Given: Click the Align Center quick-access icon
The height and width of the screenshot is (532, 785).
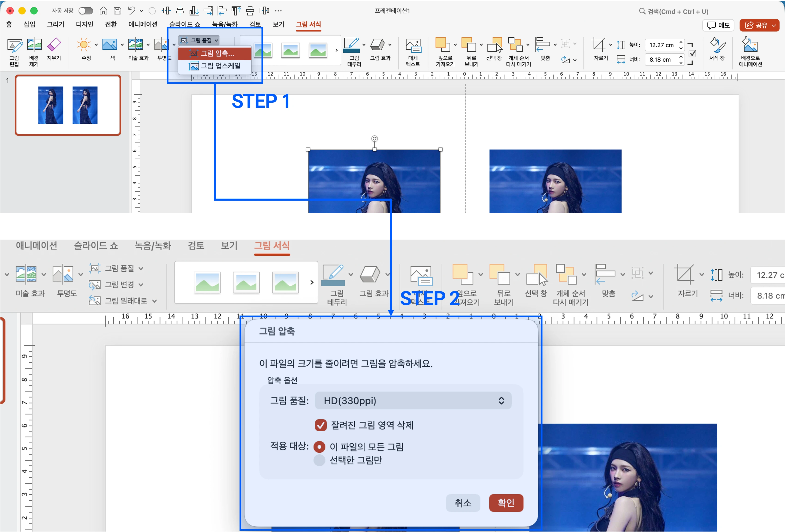Looking at the screenshot, I should pos(180,11).
